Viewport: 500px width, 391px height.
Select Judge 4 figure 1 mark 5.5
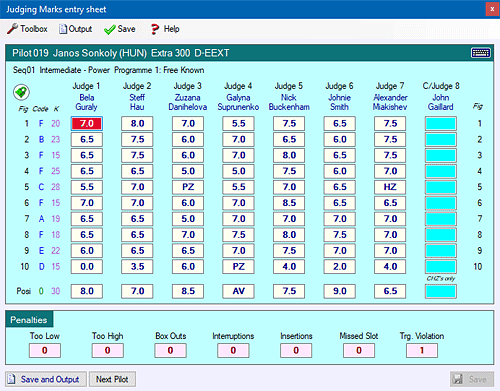(x=239, y=124)
